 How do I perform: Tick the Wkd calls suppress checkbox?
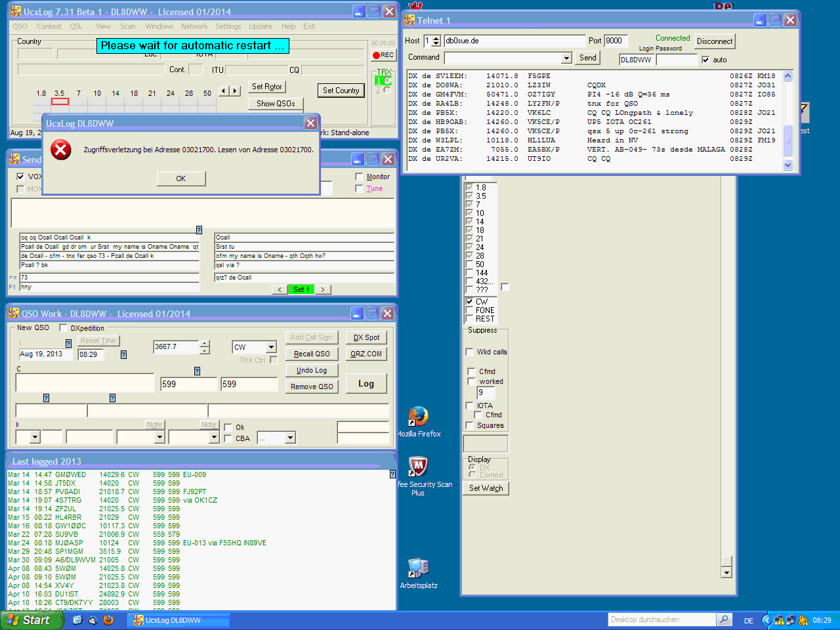click(469, 352)
